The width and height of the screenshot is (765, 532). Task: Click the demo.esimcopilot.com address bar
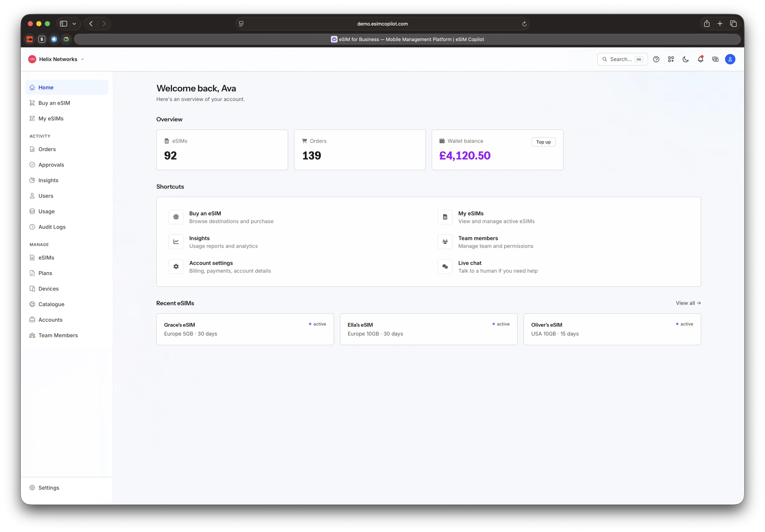382,24
